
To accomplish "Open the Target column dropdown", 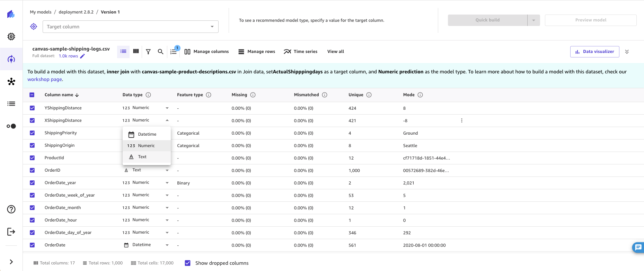I will coord(130,27).
